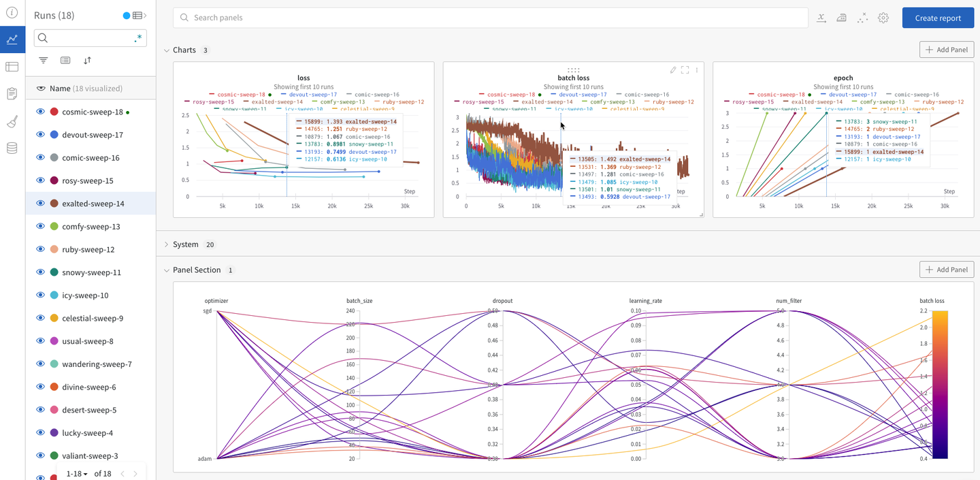Click the Create report button
This screenshot has width=980, height=480.
coord(938,18)
